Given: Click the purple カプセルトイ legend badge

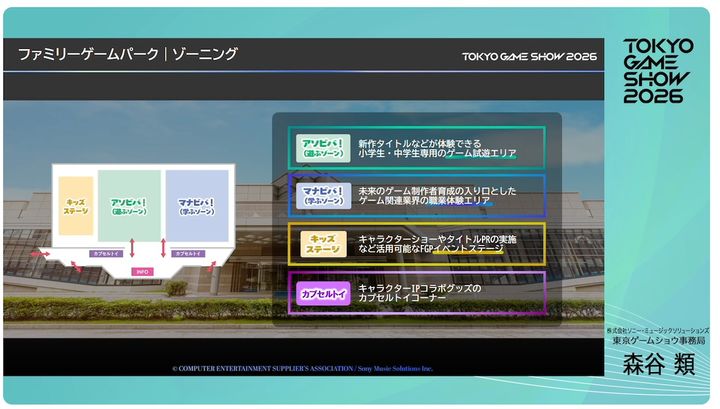Looking at the screenshot, I should pyautogui.click(x=323, y=294).
